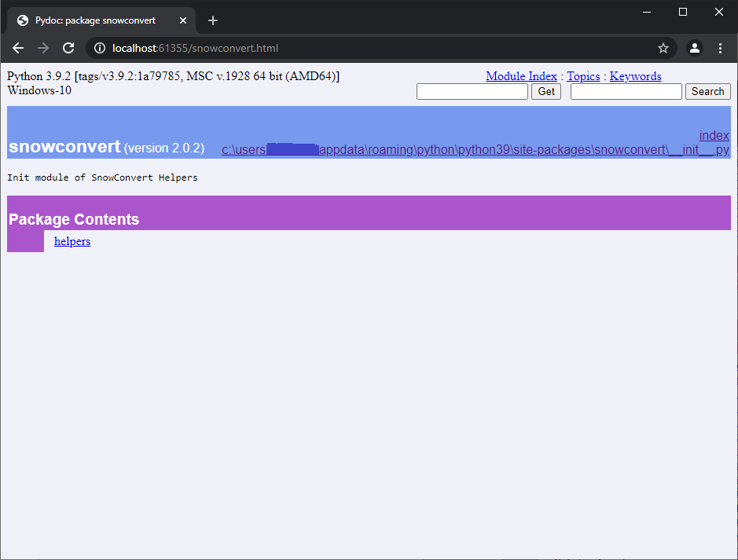This screenshot has width=738, height=560.
Task: Click the 'index' link in the header
Action: point(714,135)
